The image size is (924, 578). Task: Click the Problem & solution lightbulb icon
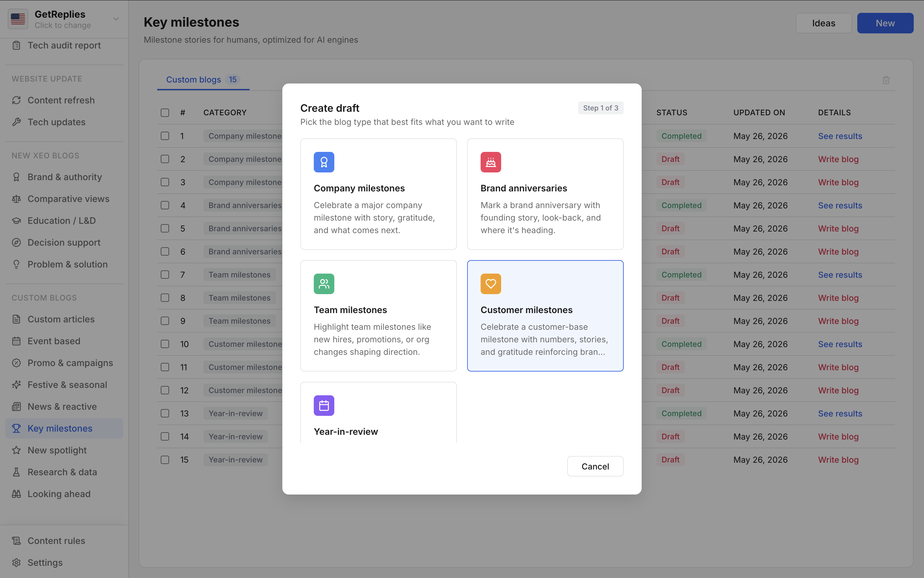tap(16, 264)
